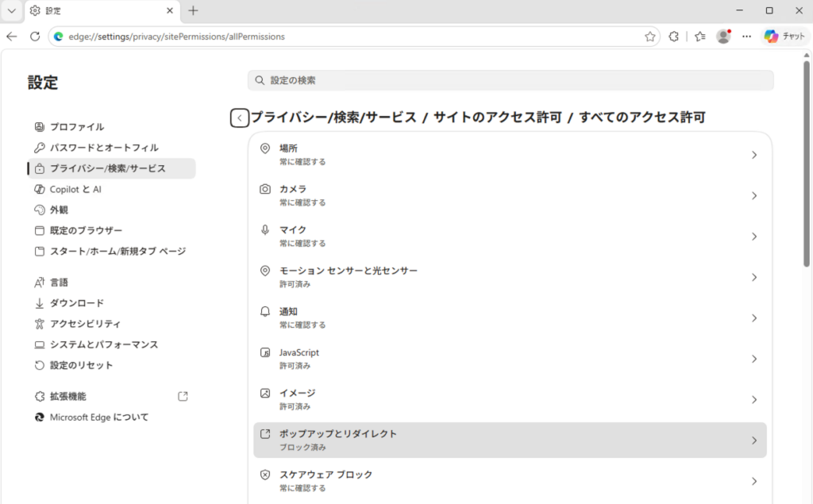This screenshot has height=504, width=813.
Task: Expand the カメラ permission row chevron
Action: pyautogui.click(x=754, y=195)
